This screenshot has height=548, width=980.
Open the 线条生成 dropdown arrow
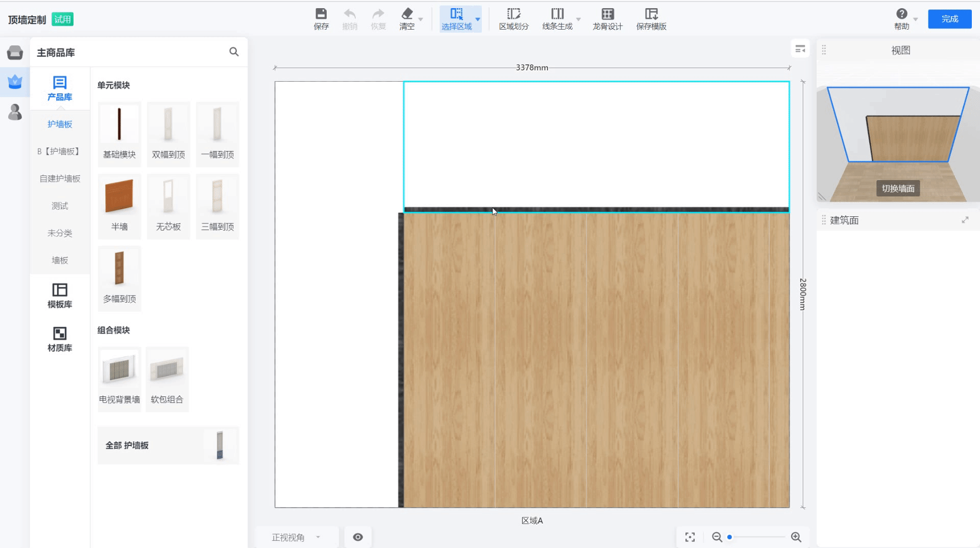click(x=578, y=19)
